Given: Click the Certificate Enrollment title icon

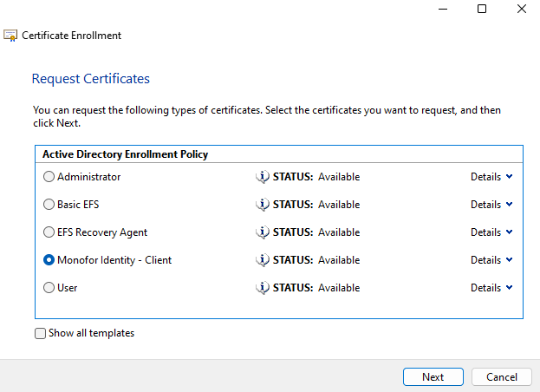Looking at the screenshot, I should (10, 36).
